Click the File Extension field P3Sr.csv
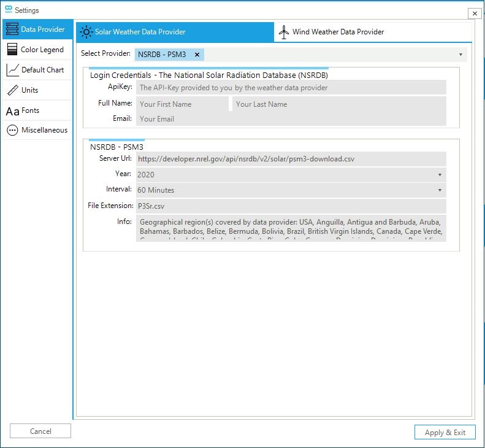485x448 pixels. (x=291, y=206)
